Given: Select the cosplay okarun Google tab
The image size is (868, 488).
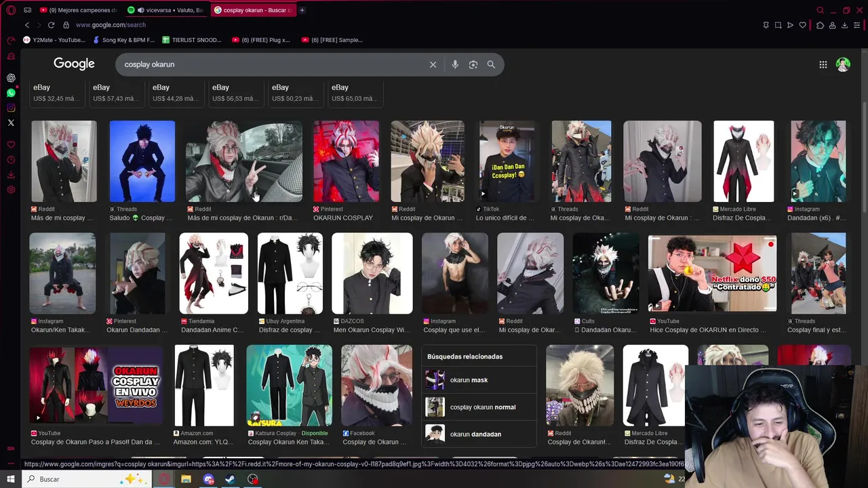Looking at the screenshot, I should pyautogui.click(x=253, y=10).
